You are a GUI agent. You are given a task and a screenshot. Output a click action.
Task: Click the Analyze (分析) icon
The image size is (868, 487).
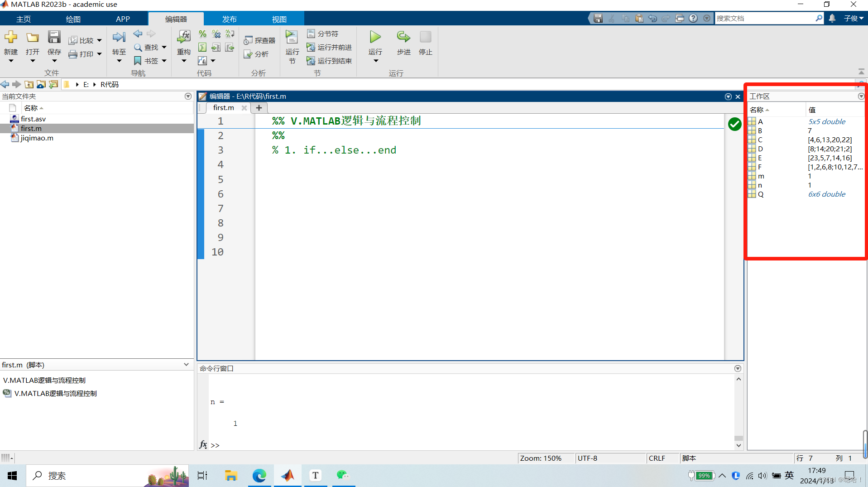pyautogui.click(x=248, y=54)
